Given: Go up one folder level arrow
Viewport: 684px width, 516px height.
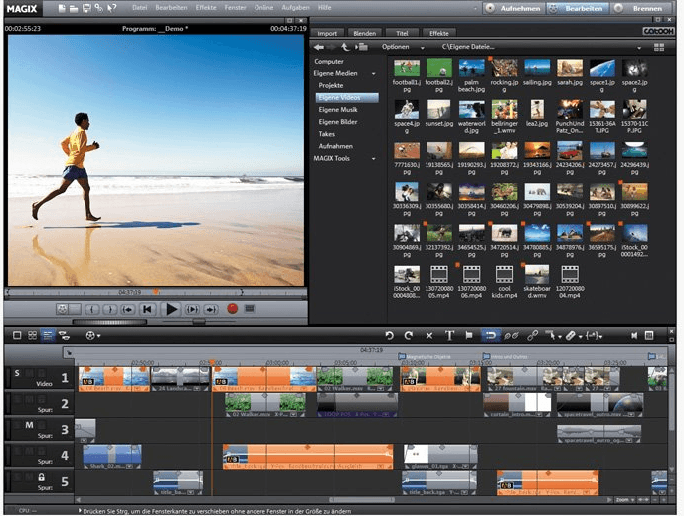Looking at the screenshot, I should tap(345, 47).
